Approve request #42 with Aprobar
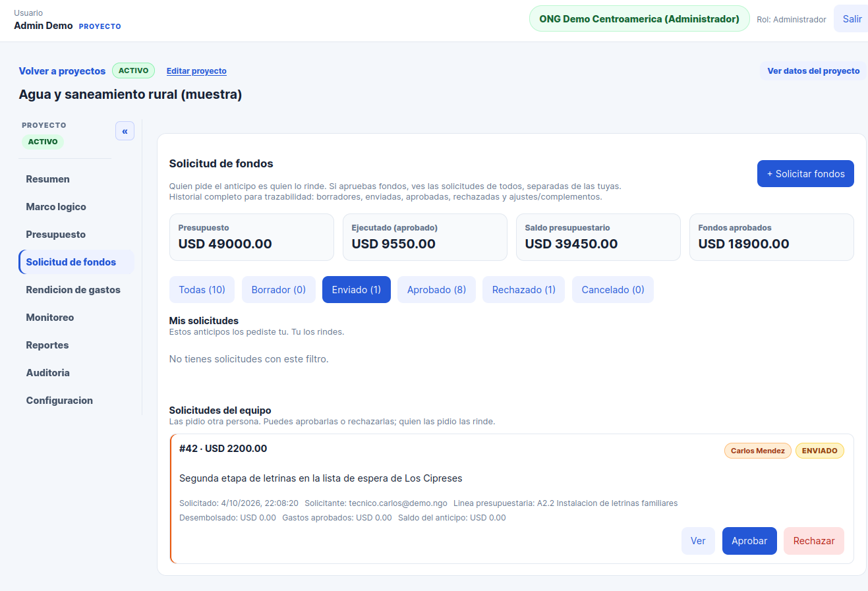Image resolution: width=868 pixels, height=591 pixels. (749, 541)
